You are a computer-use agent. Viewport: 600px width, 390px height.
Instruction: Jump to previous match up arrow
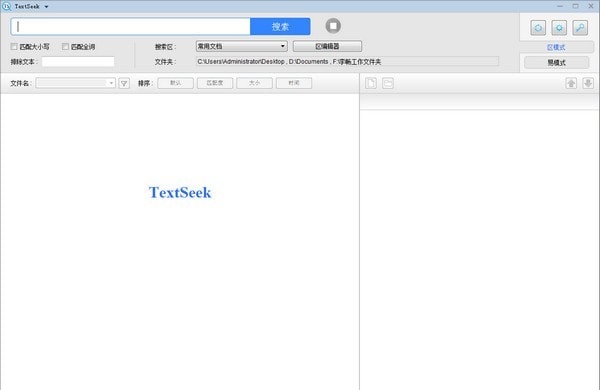tap(571, 83)
